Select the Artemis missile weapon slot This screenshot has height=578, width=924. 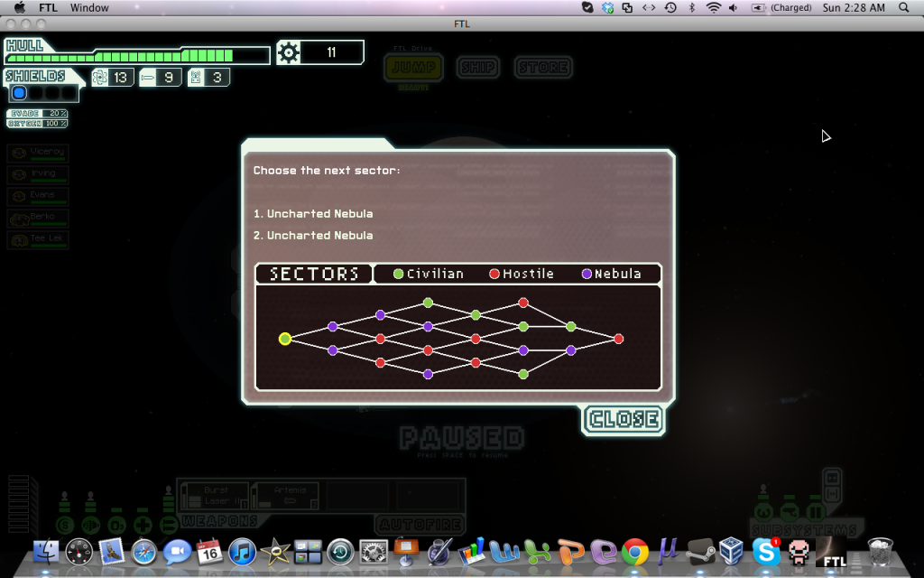pos(285,496)
